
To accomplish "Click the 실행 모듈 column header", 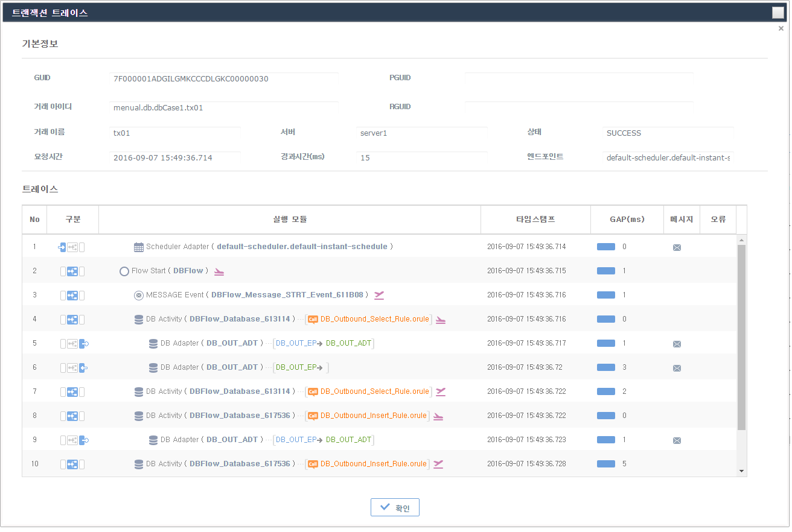I will pos(290,220).
